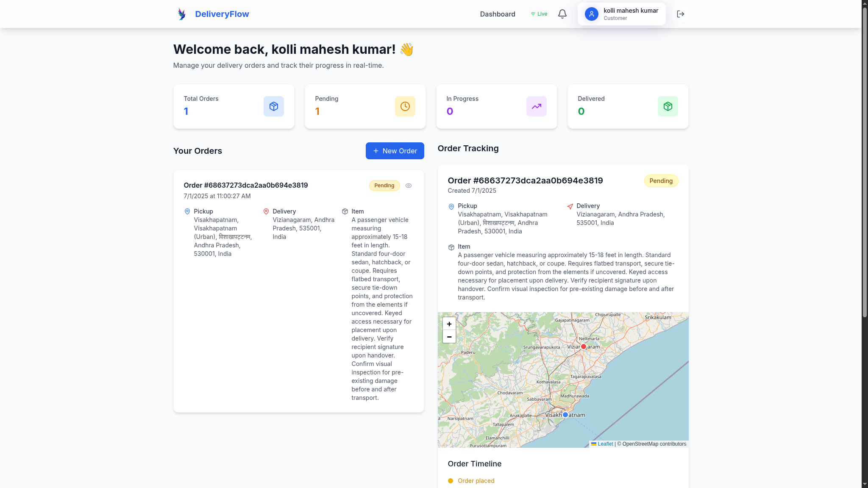Click the Delivered package icon

(668, 106)
